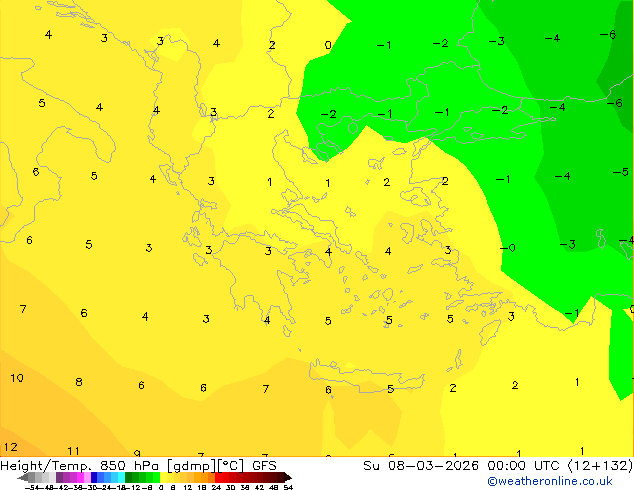Click the 12 temperature value on the map
This screenshot has height=490, width=634.
11,447
